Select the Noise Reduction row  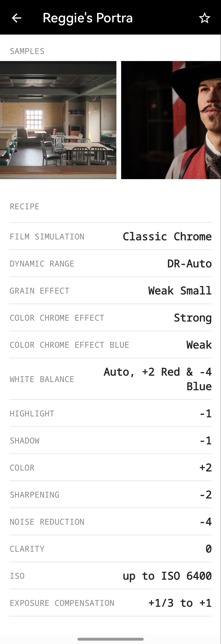pyautogui.click(x=110, y=522)
